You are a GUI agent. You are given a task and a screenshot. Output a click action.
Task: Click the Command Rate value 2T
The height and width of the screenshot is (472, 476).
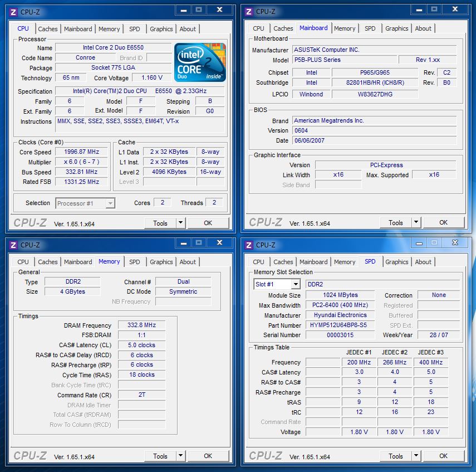click(142, 395)
